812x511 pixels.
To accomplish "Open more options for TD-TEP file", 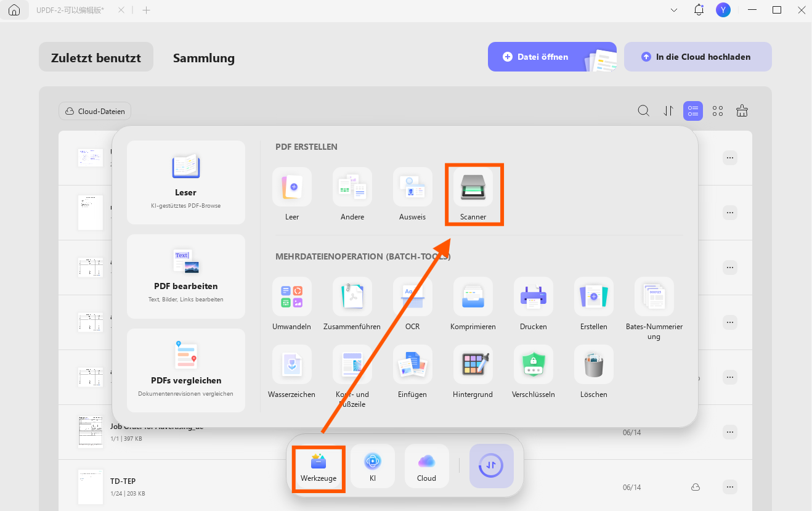I will [730, 486].
